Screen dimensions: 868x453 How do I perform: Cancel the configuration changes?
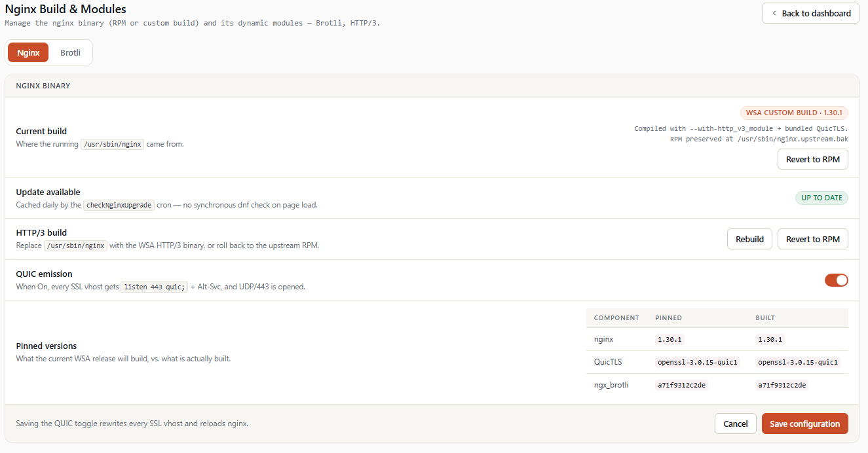735,424
